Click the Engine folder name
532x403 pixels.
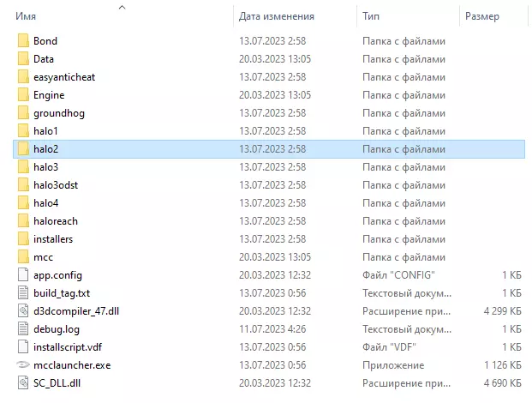click(x=49, y=95)
